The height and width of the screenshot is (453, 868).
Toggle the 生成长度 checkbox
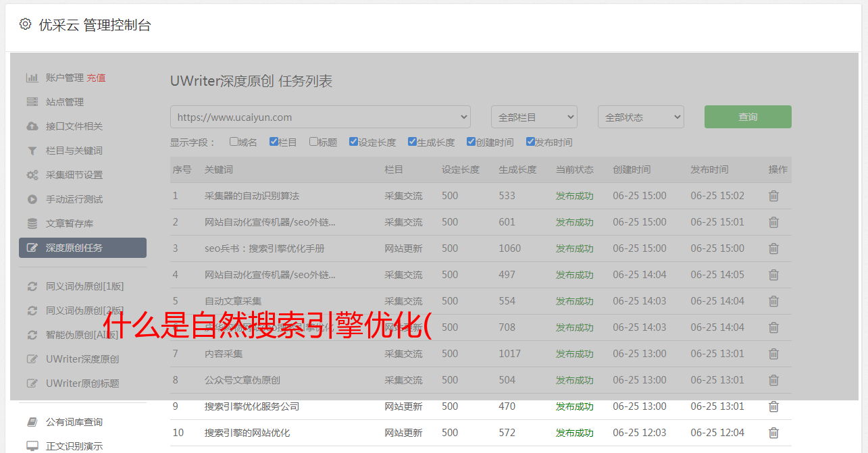click(x=412, y=142)
